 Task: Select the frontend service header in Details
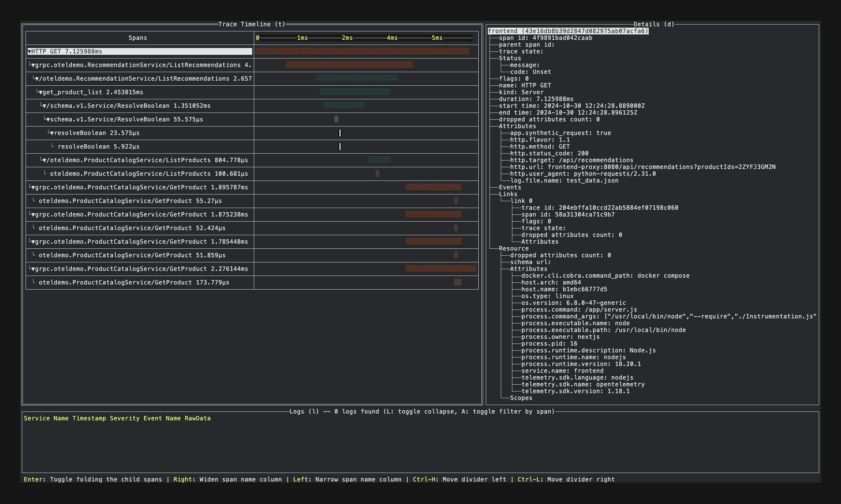point(568,31)
